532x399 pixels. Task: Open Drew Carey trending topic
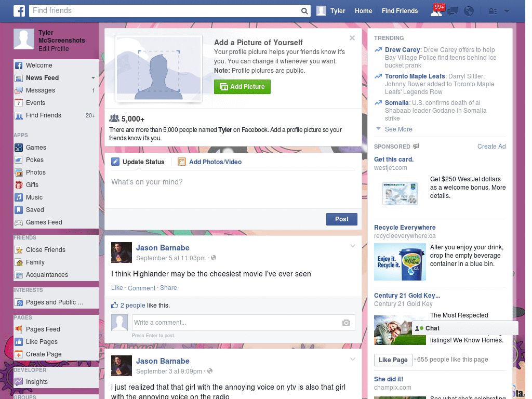click(403, 50)
